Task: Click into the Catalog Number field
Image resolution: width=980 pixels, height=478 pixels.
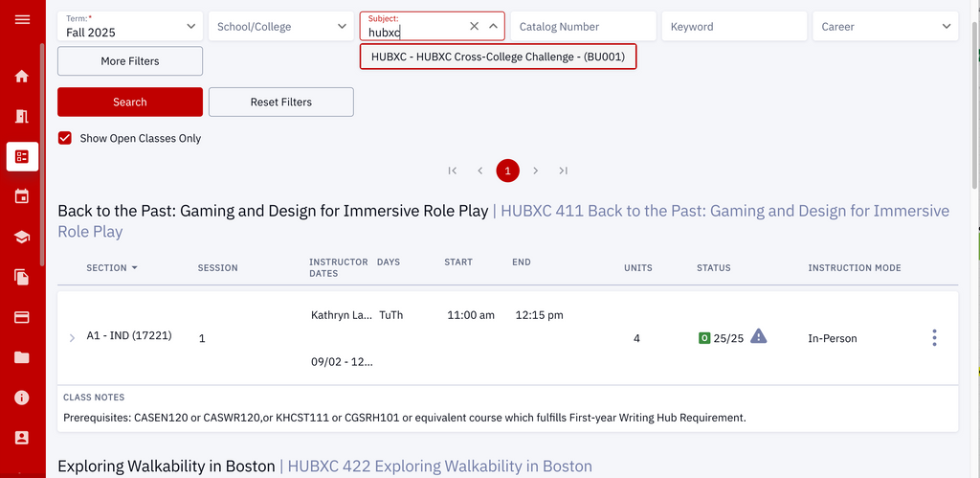Action: [x=583, y=27]
